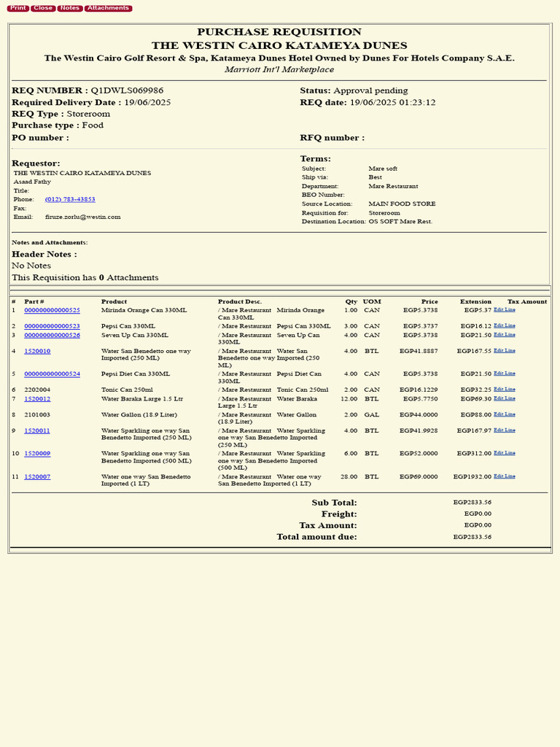Screen dimensions: 560x747
Task: Edit Line for Pepsi Diet Can row
Action: [x=505, y=373]
